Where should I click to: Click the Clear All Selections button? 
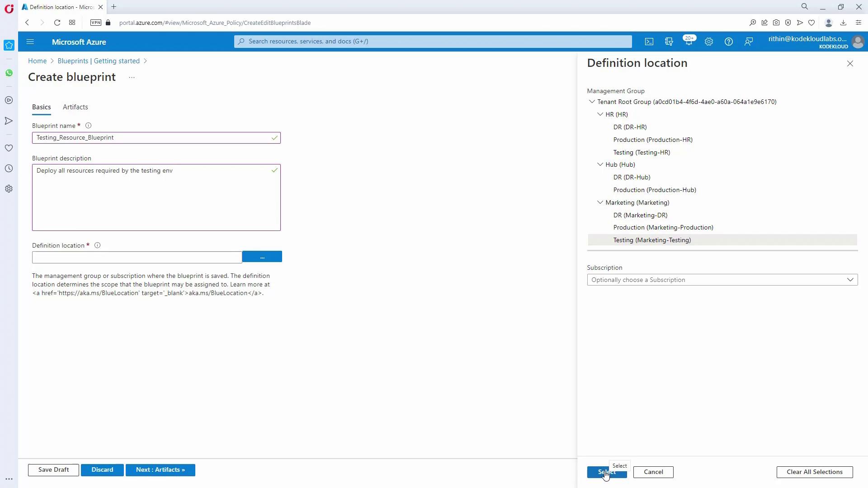[x=814, y=472]
